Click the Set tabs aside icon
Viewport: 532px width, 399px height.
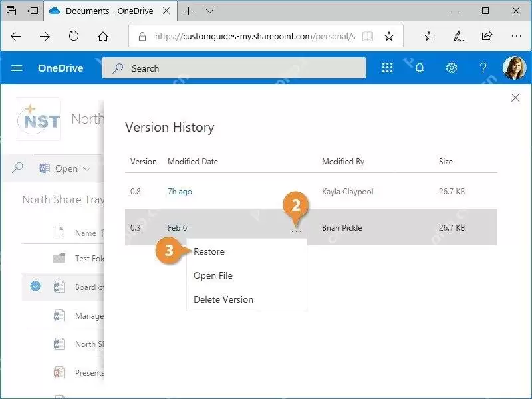tap(33, 11)
